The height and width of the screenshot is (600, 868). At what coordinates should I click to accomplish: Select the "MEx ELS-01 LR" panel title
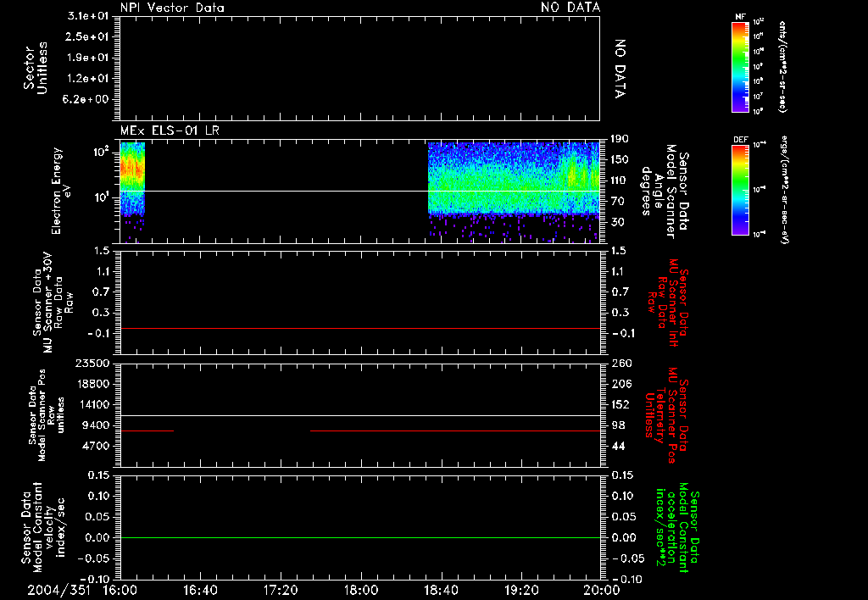coord(170,131)
